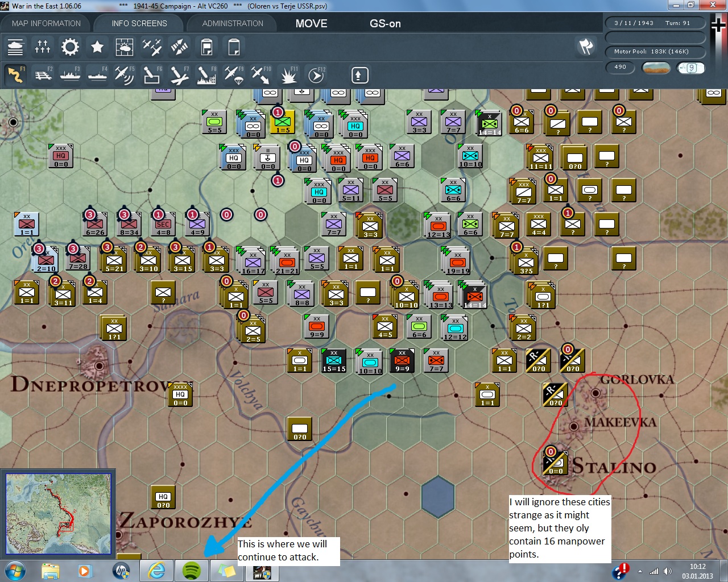Select the F4 amphibious ship icon
The height and width of the screenshot is (582, 728).
pos(97,75)
